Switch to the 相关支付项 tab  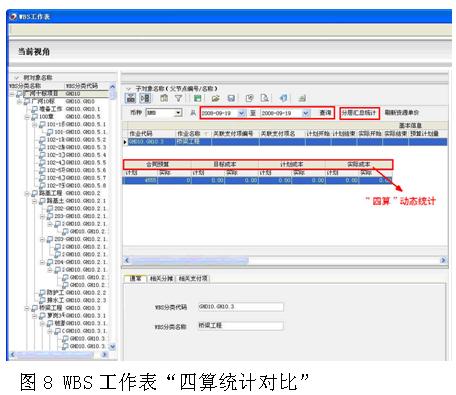[193, 278]
